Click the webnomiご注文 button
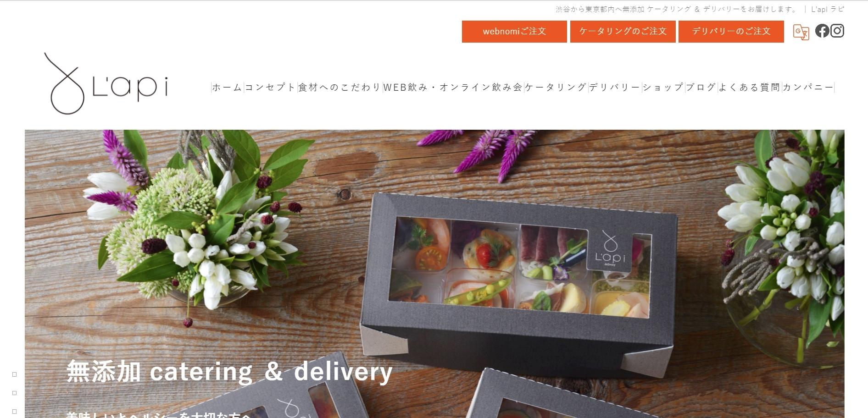This screenshot has height=418, width=868. [x=514, y=32]
